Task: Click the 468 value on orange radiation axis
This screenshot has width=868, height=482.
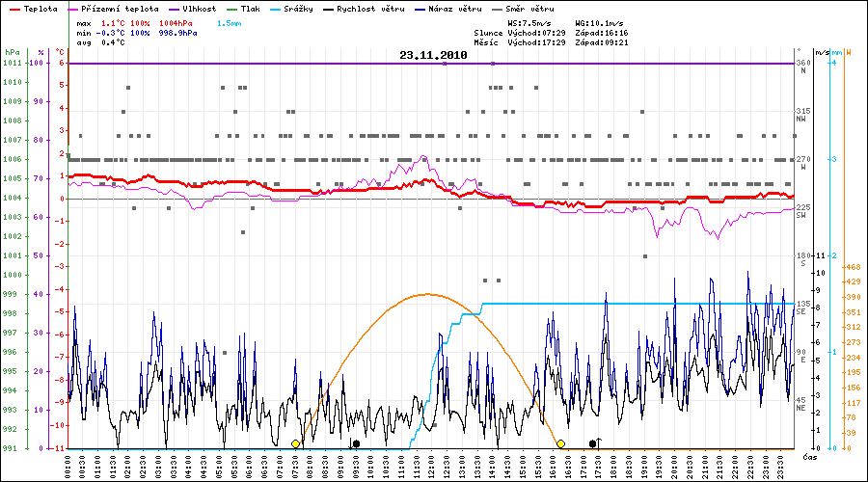Action: pos(852,267)
